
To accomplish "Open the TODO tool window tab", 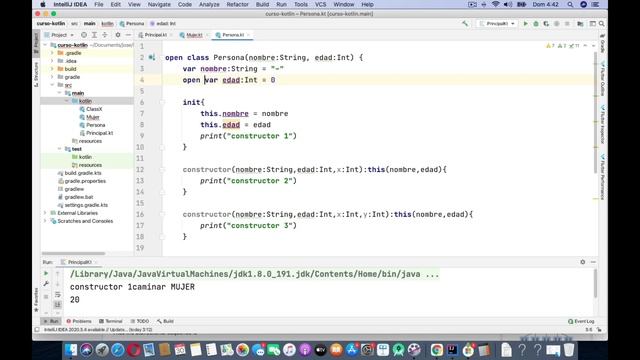I will (140, 321).
